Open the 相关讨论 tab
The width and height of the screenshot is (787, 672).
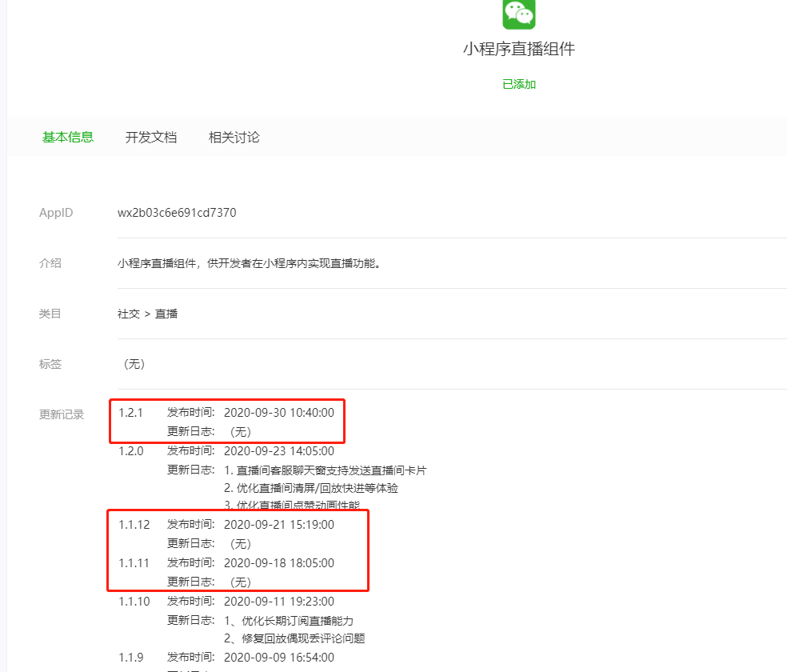234,137
